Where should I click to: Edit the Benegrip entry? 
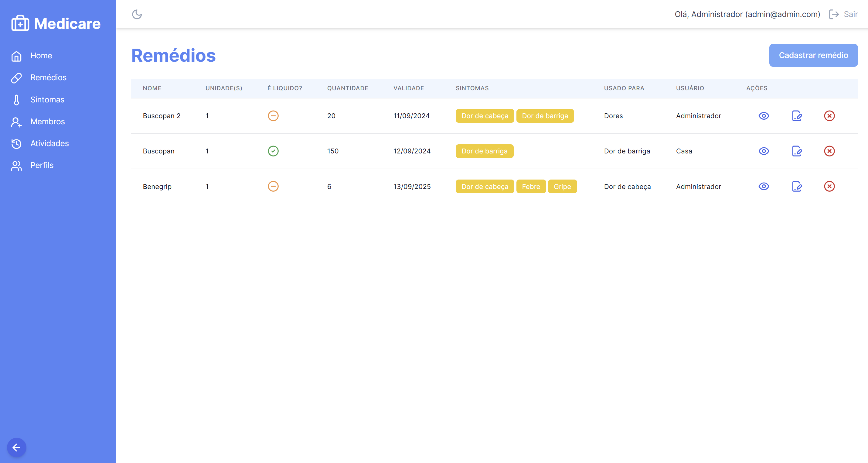coord(797,187)
